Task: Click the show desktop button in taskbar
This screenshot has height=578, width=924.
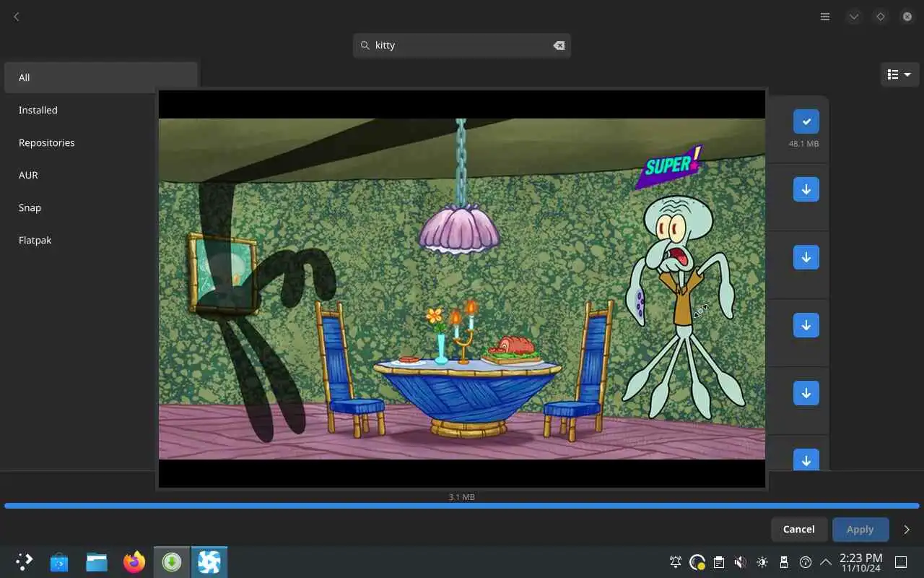Action: (x=901, y=562)
